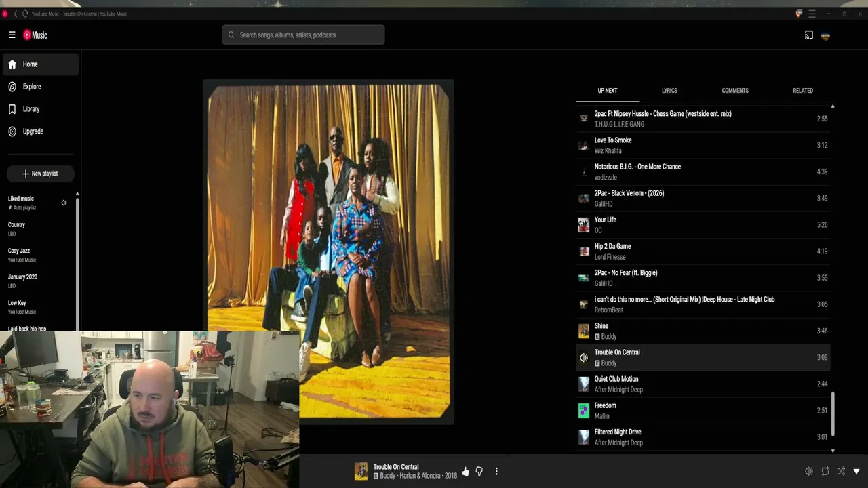Open the Cast to device icon
Image resolution: width=868 pixels, height=488 pixels.
[x=808, y=35]
